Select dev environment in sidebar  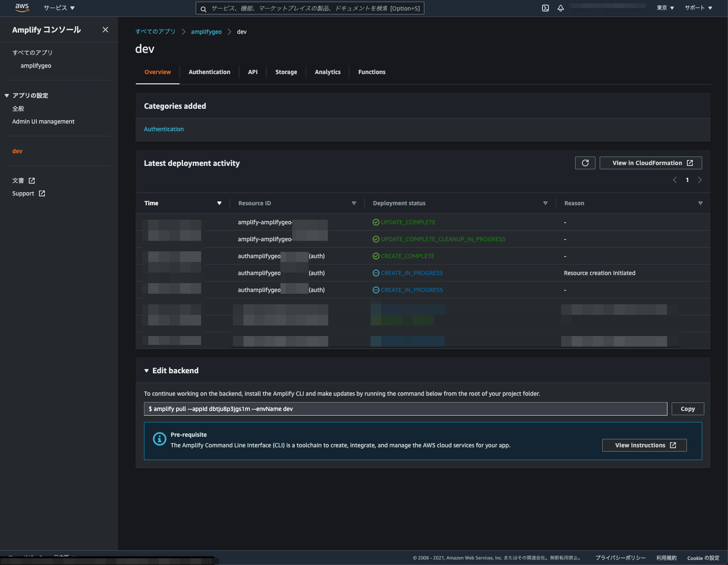[x=17, y=151]
